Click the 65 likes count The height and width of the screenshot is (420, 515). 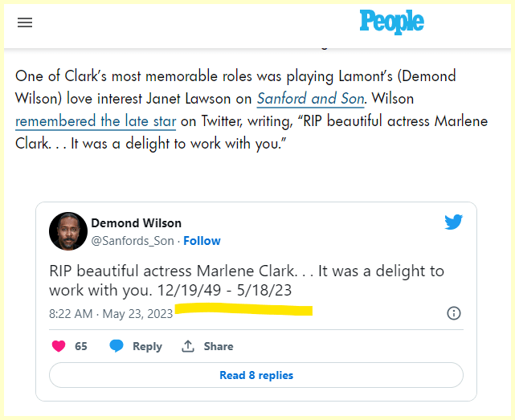[x=81, y=346]
